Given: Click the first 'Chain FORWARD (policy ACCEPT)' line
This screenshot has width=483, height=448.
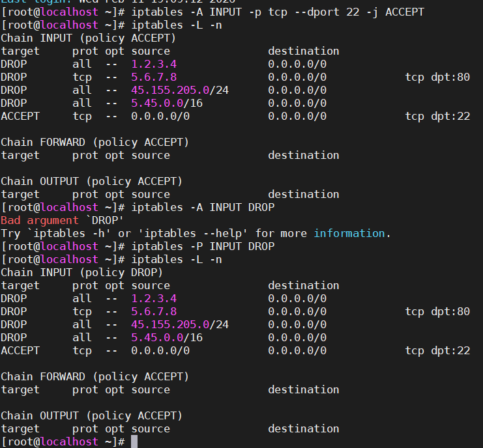Looking at the screenshot, I should click(x=95, y=142).
